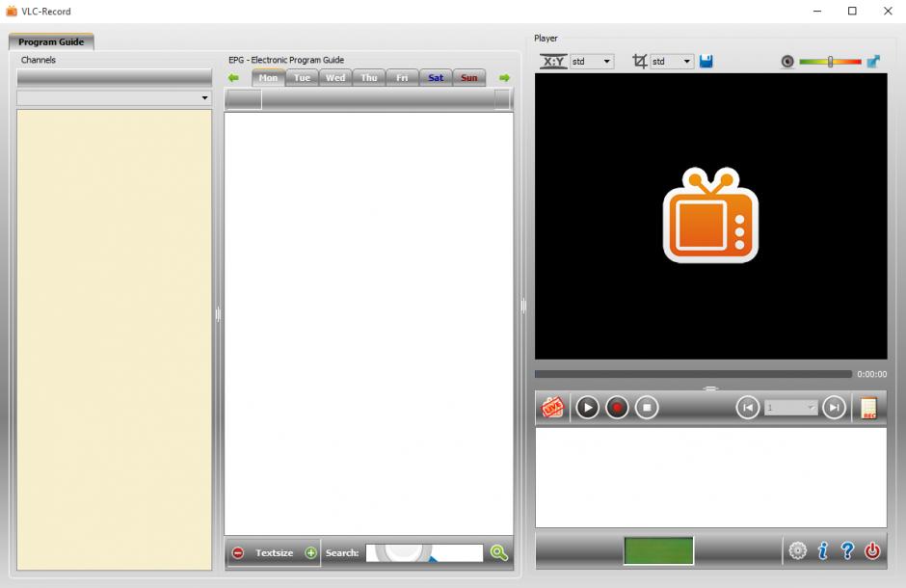Open the aspect ratio std dropdown
The width and height of the screenshot is (906, 588).
[x=592, y=62]
